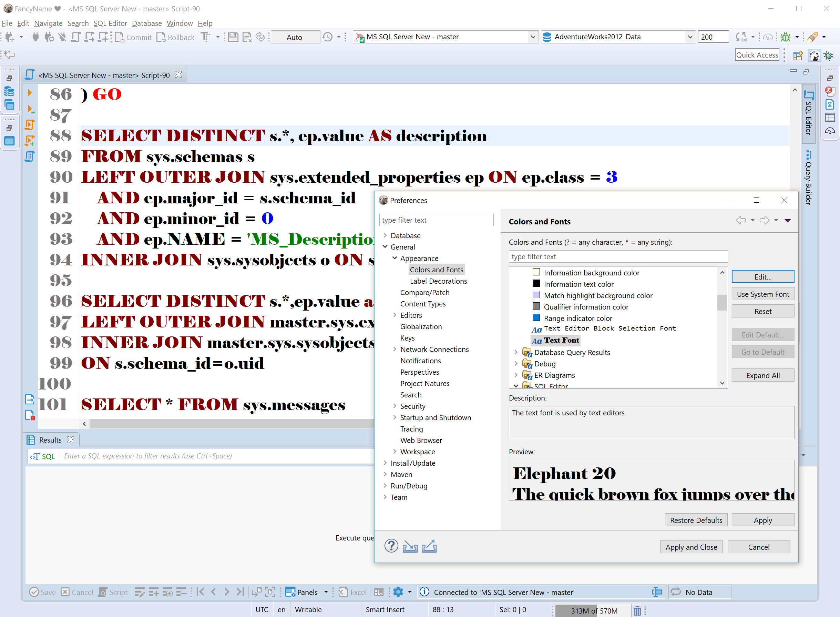Open the Database menu
Viewport: 840px width, 617px height.
[x=147, y=23]
